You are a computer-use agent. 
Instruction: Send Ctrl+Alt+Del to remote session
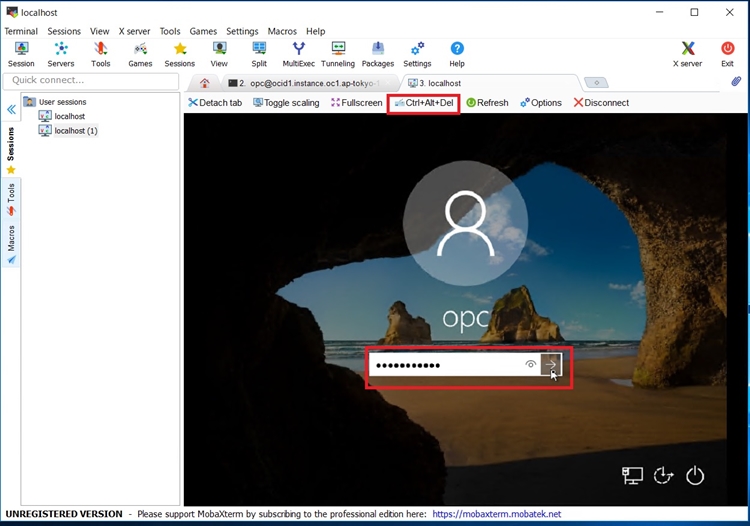click(423, 103)
